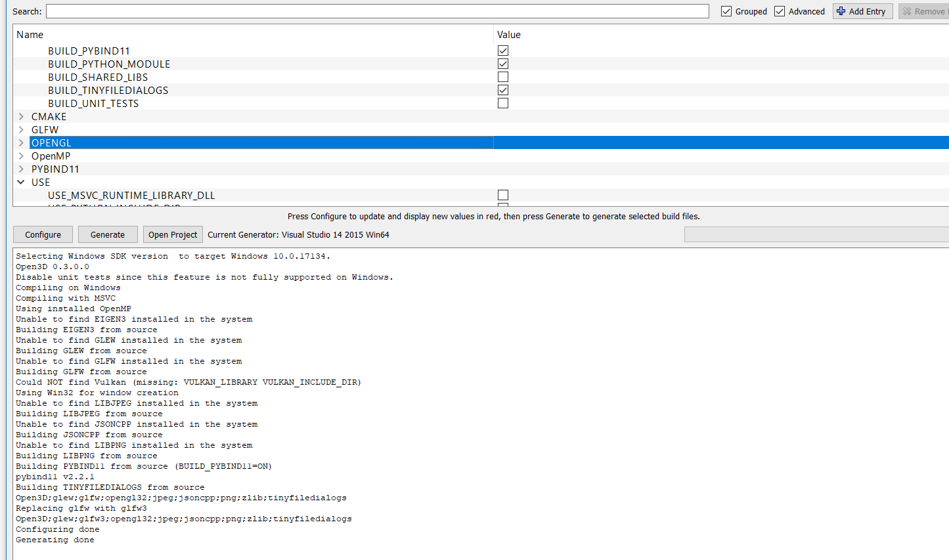This screenshot has width=949, height=560.
Task: Disable the Grouped view checkbox
Action: pyautogui.click(x=726, y=11)
